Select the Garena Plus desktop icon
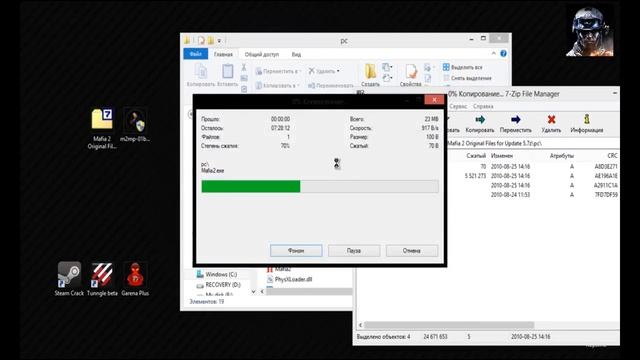640x360 pixels. click(x=135, y=279)
